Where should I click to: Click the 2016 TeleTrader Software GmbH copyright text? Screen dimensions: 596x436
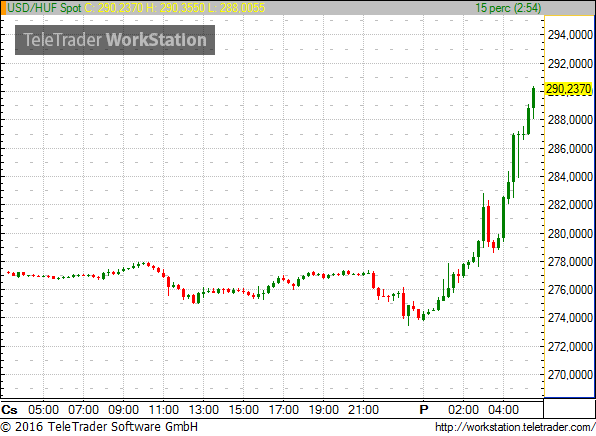click(99, 427)
